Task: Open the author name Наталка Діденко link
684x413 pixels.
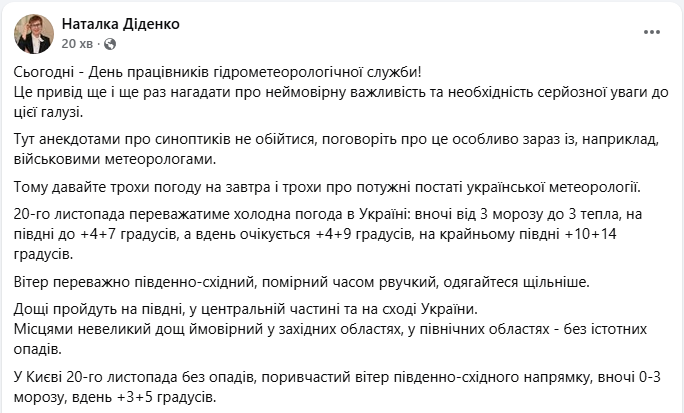Action: click(x=121, y=24)
